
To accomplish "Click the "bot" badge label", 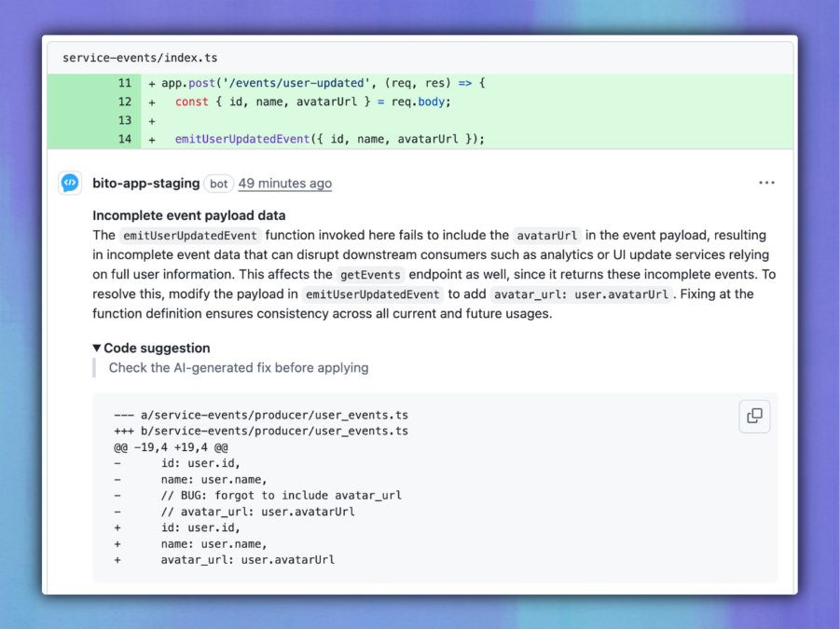I will point(219,184).
